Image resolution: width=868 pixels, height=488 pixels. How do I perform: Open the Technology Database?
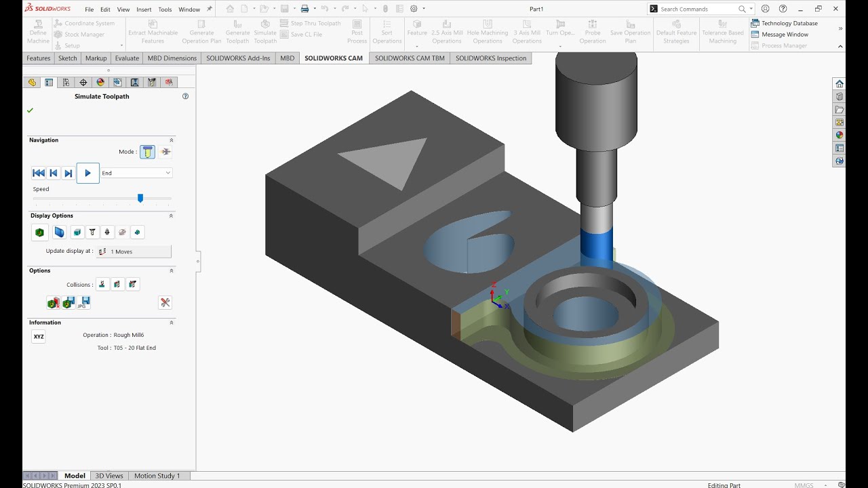pyautogui.click(x=785, y=23)
